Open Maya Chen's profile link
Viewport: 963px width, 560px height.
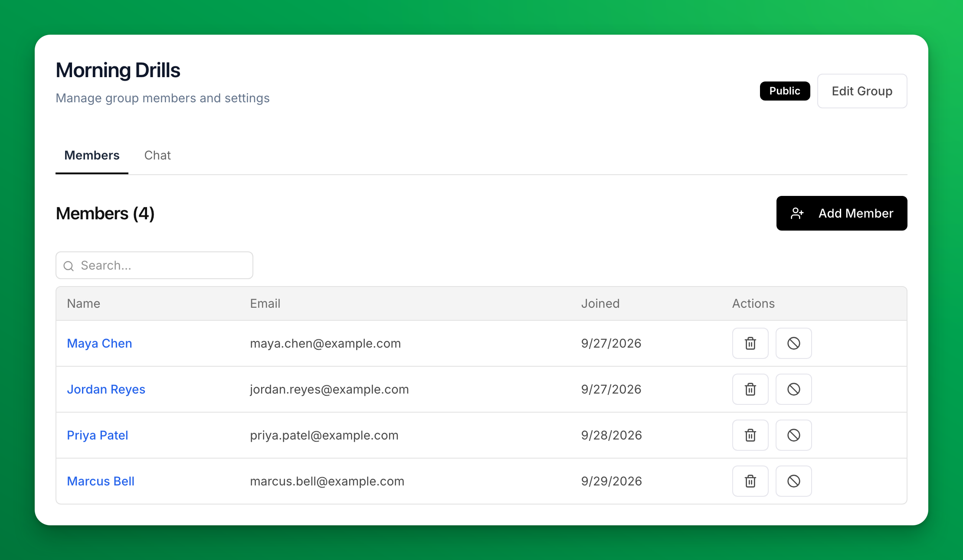click(99, 343)
